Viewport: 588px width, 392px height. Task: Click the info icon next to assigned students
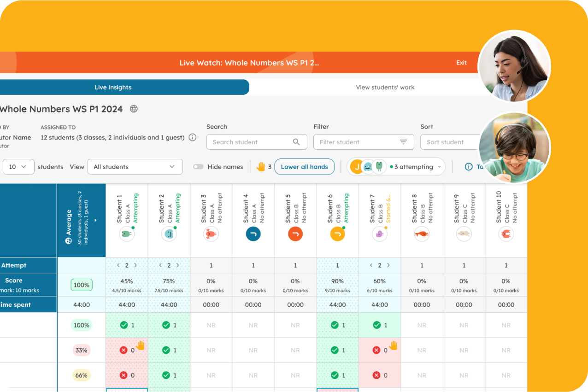193,137
